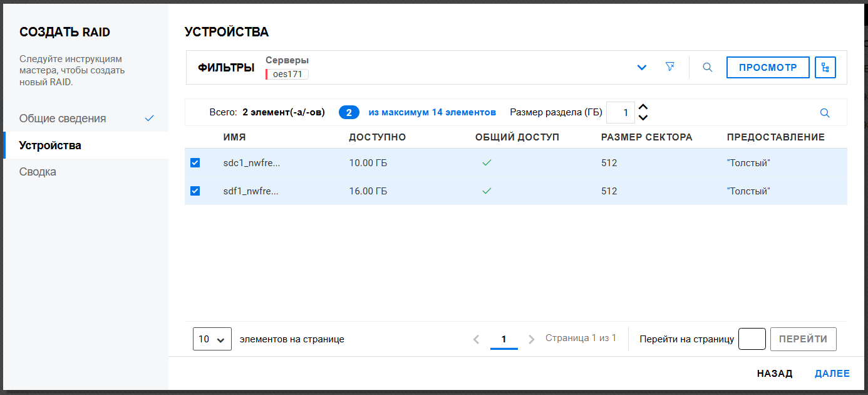Open the Общие сведения wizard step
This screenshot has width=868, height=395.
click(63, 118)
